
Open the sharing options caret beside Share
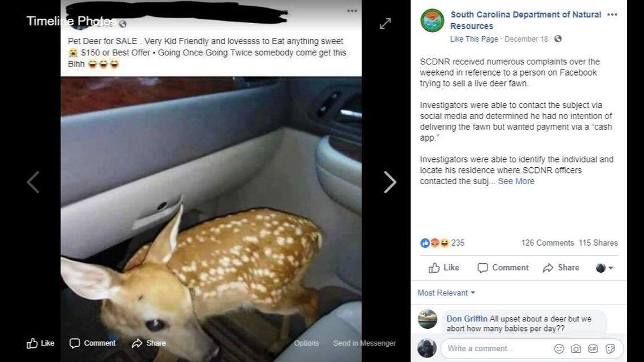pyautogui.click(x=610, y=268)
